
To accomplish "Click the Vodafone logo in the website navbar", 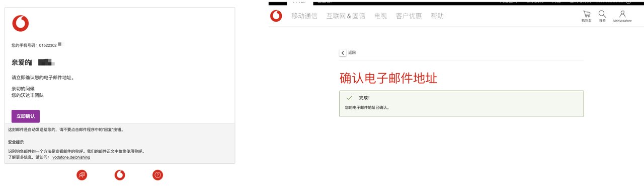I will pos(276,16).
